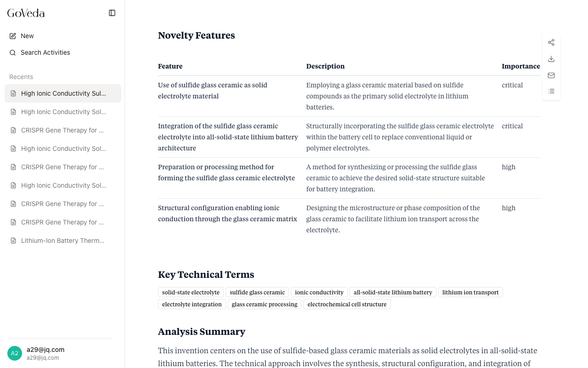Click the download icon
588x368 pixels.
pyautogui.click(x=551, y=59)
